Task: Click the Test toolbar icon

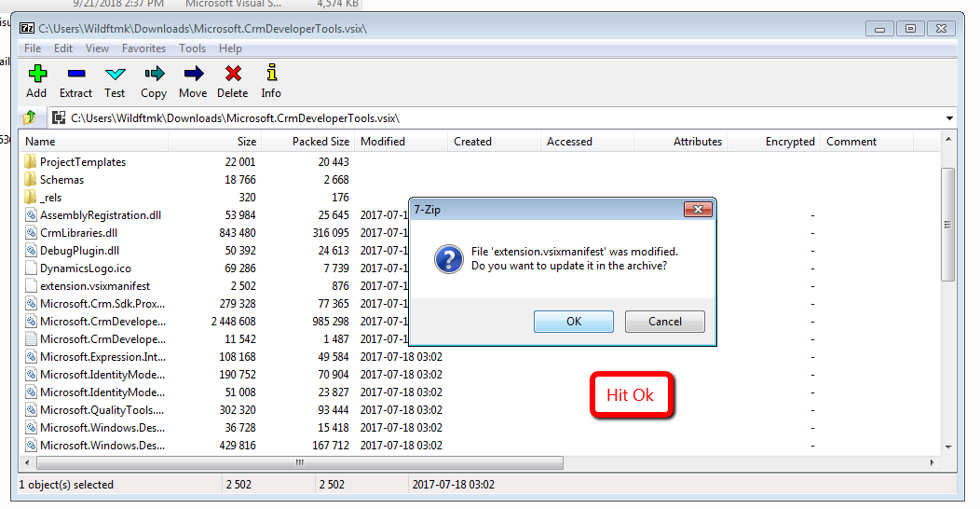Action: (115, 75)
